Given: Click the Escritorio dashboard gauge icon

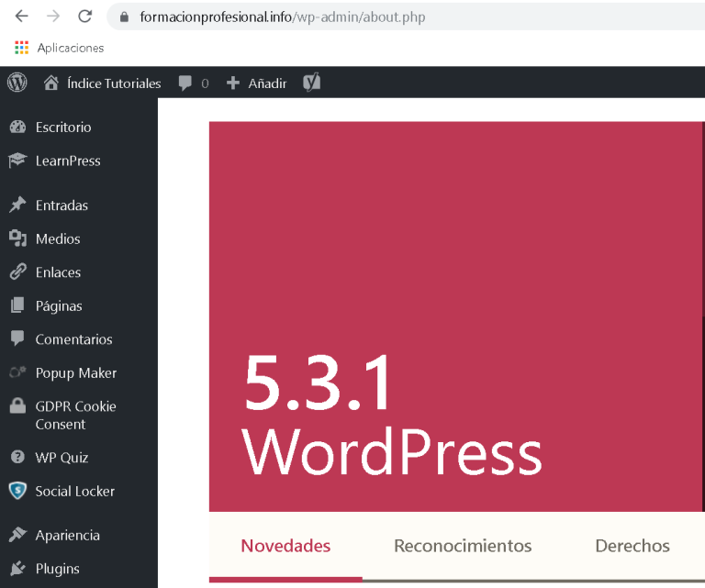Looking at the screenshot, I should [x=17, y=128].
